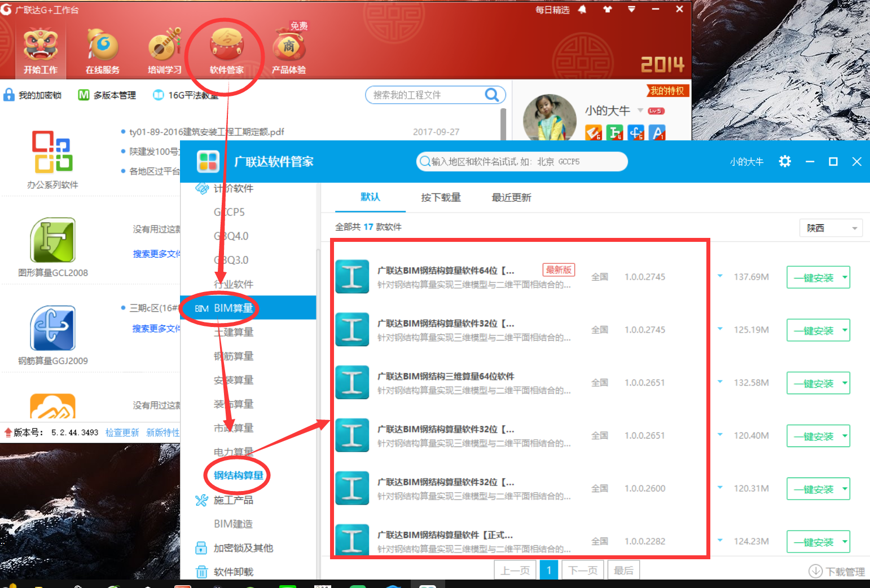Open title bar dropdown triangle menu
The height and width of the screenshot is (588, 870).
point(631,10)
